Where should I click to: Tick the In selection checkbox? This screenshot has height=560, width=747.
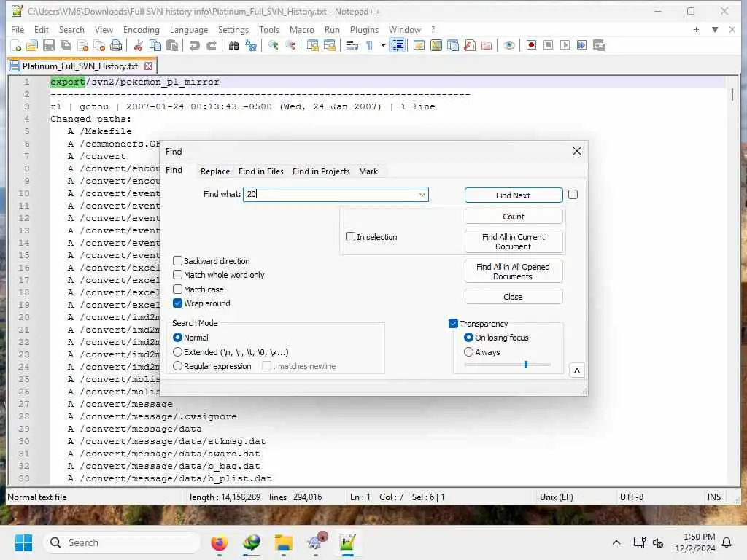point(351,237)
